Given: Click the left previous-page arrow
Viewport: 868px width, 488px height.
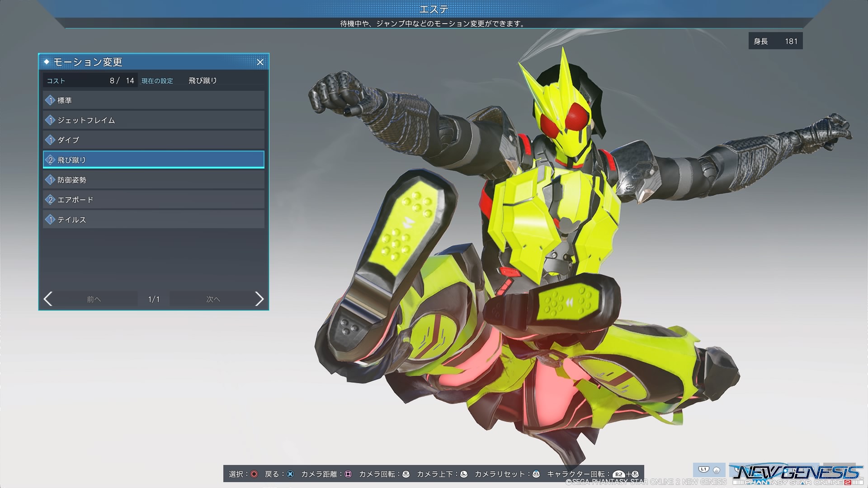Looking at the screenshot, I should [48, 299].
